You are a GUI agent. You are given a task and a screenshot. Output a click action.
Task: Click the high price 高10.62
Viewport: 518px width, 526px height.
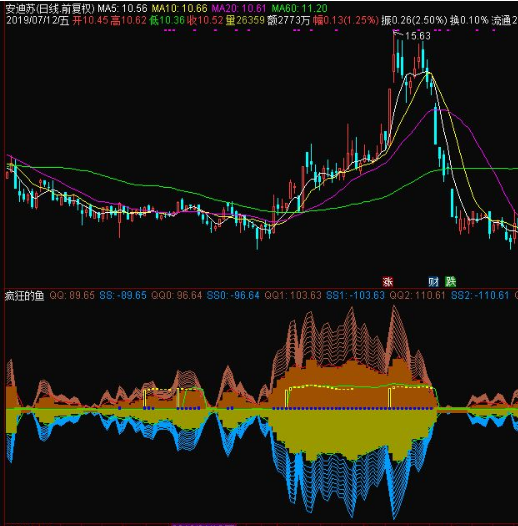tap(128, 21)
